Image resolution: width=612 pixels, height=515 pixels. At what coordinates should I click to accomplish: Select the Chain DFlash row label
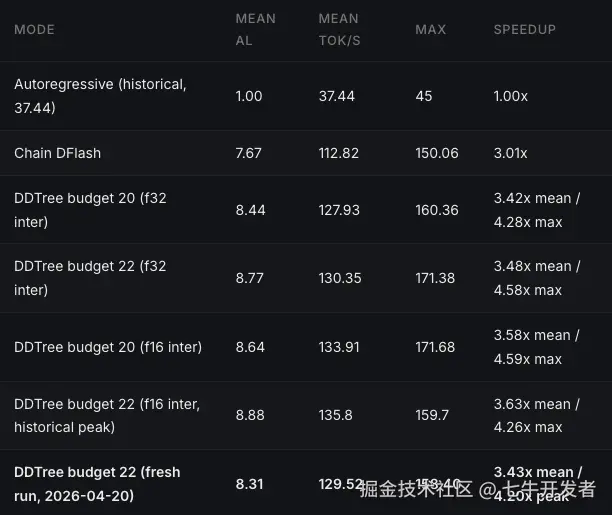point(57,153)
